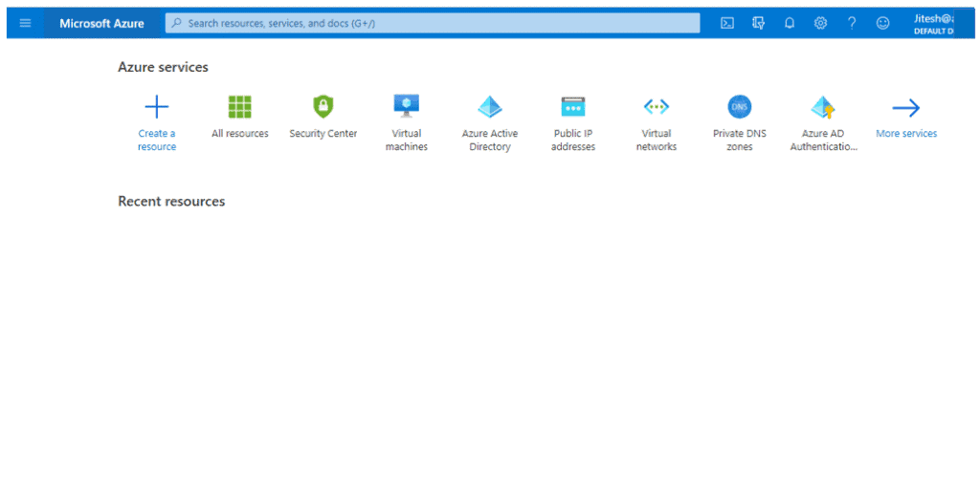Open the hamburger portal menu
Screen dimensions: 980x501
click(x=25, y=23)
